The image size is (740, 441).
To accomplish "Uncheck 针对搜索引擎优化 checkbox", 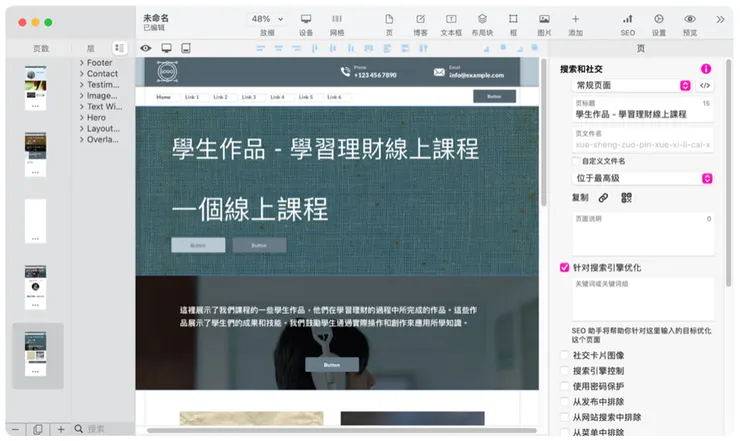I will (564, 268).
